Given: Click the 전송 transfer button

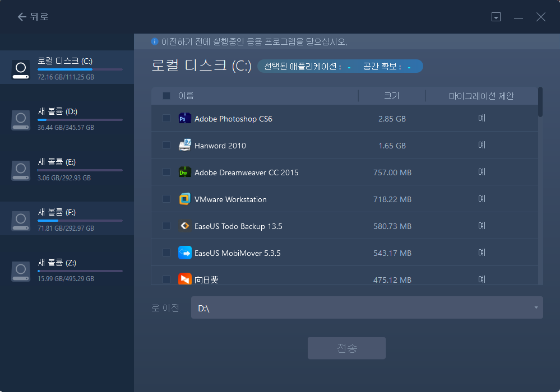Looking at the screenshot, I should click(x=347, y=348).
